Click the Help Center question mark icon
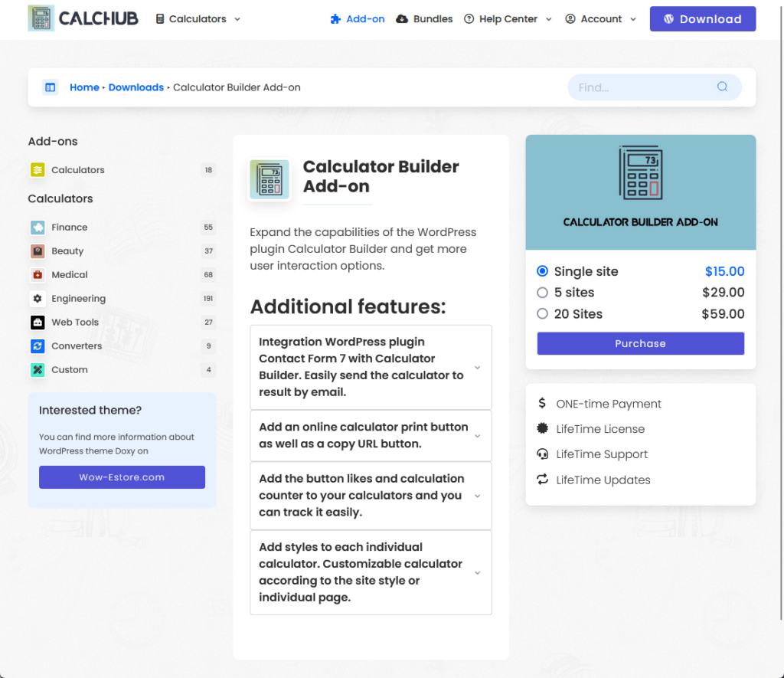784x678 pixels. coord(469,19)
